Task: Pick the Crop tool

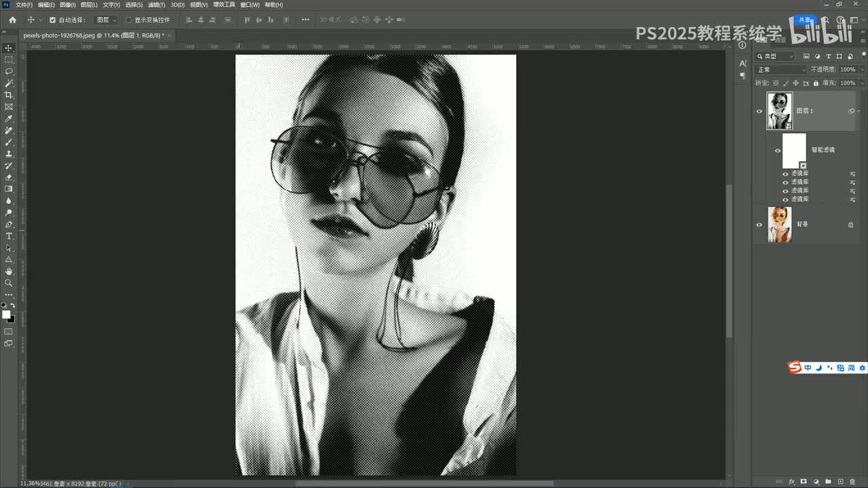Action: 9,95
